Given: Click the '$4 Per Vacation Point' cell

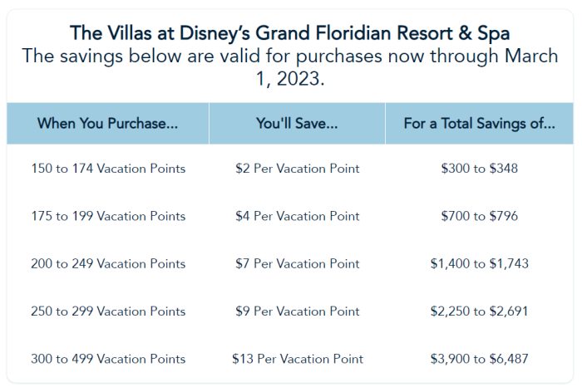Looking at the screenshot, I should (298, 216).
